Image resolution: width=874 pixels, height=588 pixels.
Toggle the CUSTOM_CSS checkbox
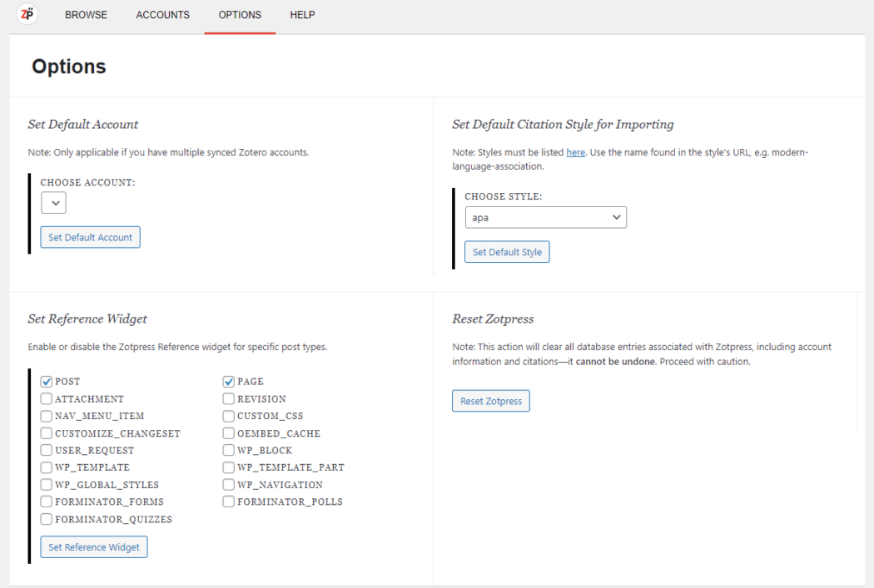click(x=229, y=416)
